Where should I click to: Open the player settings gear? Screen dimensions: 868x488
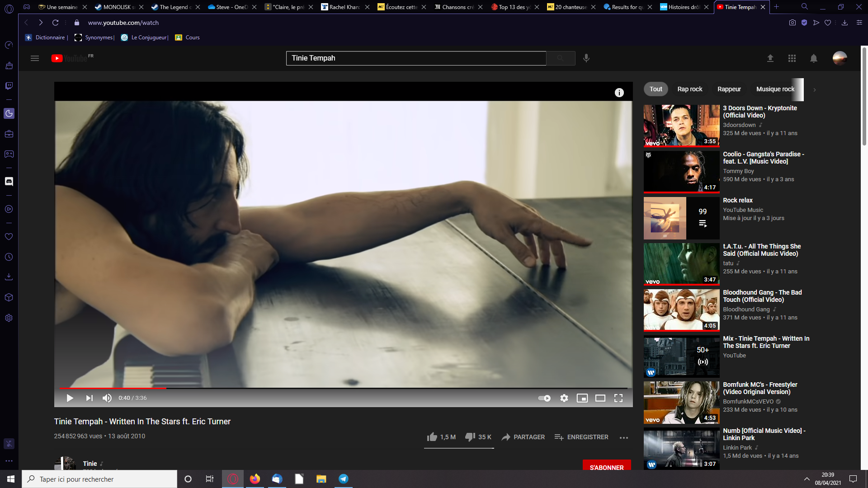[x=564, y=398]
